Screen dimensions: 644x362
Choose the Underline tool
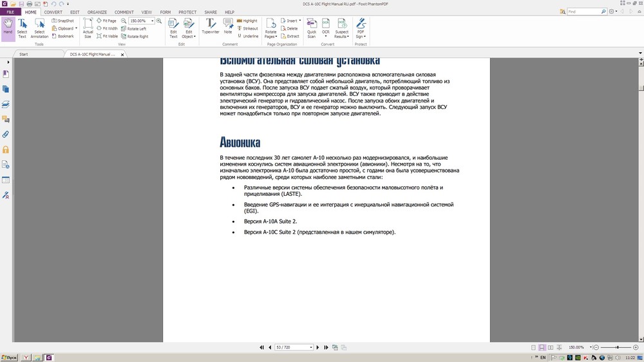(248, 36)
